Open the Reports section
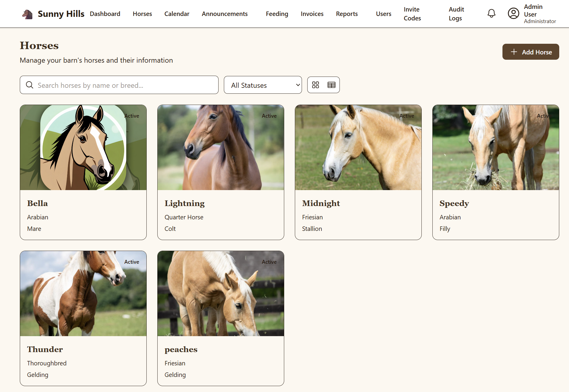The height and width of the screenshot is (392, 569). pos(347,14)
